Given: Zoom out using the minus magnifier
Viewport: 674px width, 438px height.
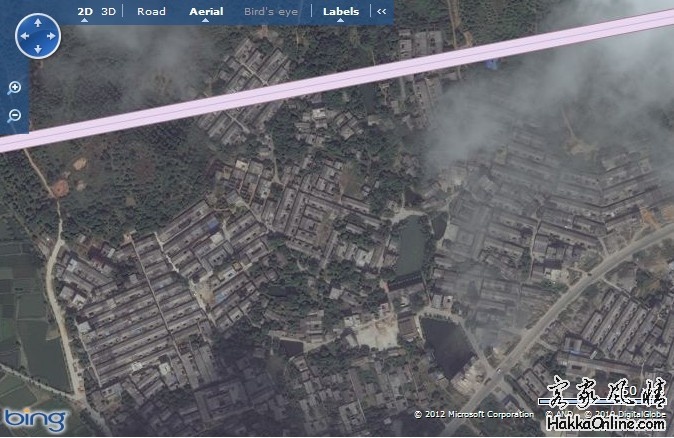Looking at the screenshot, I should [14, 116].
